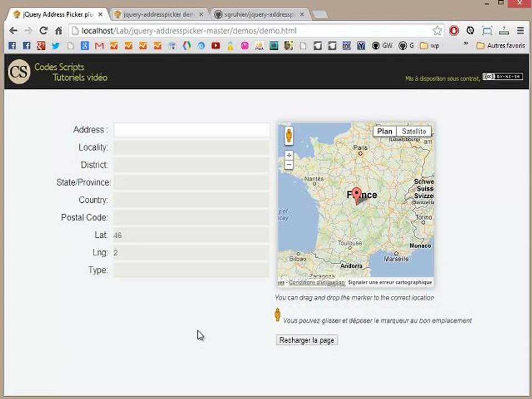The image size is (532, 399).
Task: Click Andorra on the map
Action: click(351, 266)
